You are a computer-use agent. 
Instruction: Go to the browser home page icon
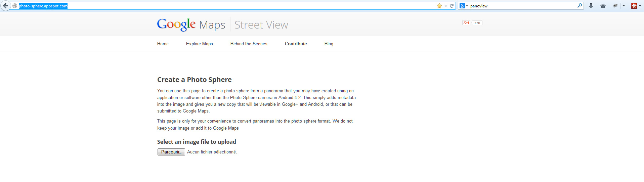pos(603,6)
